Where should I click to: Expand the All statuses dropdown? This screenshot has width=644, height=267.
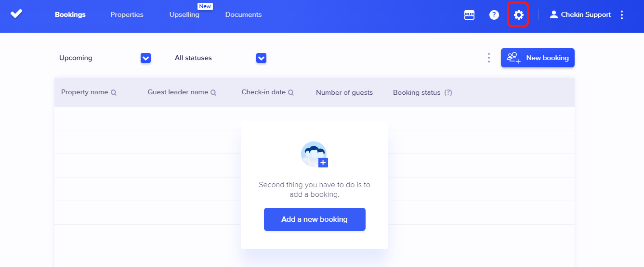(x=261, y=58)
